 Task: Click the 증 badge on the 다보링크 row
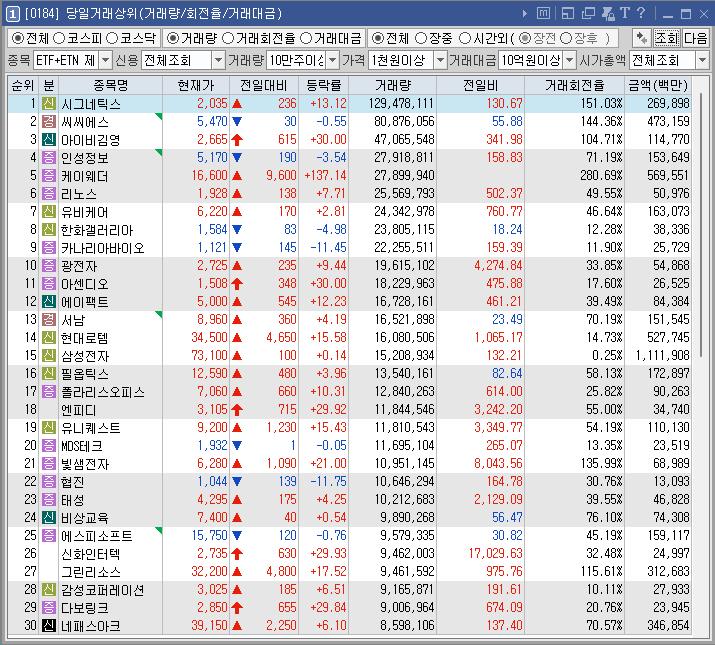(49, 608)
